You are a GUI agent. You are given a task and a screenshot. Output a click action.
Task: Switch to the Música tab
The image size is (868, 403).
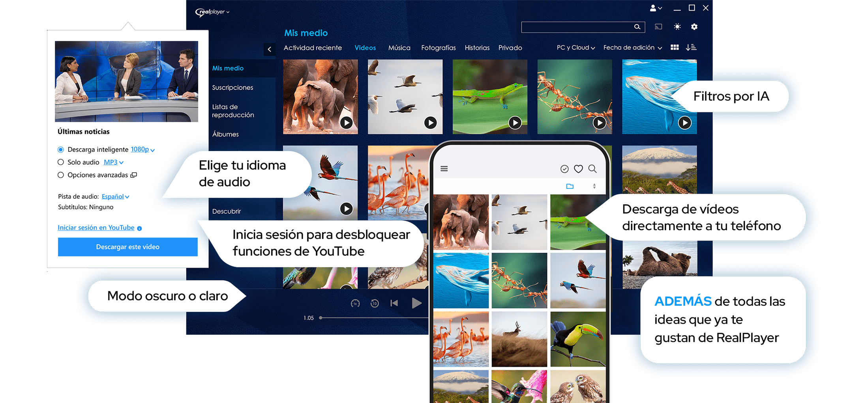[399, 48]
